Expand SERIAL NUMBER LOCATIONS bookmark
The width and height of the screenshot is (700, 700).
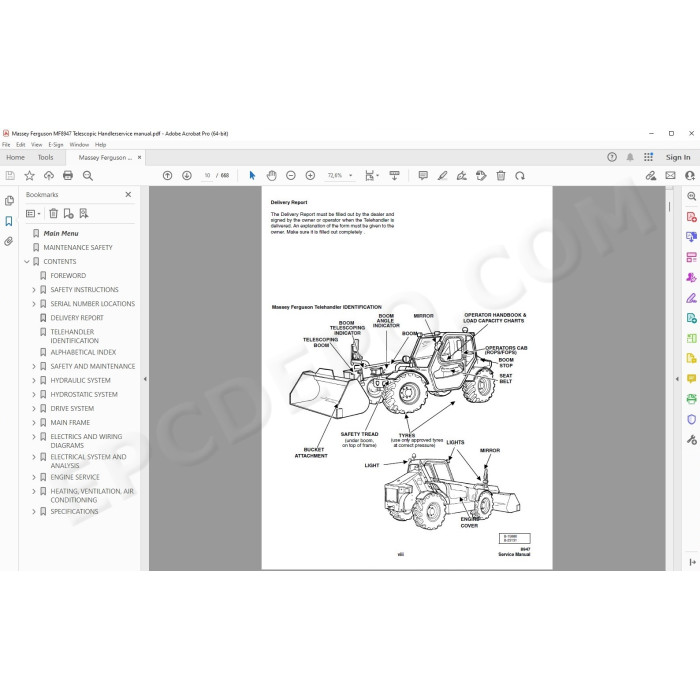(34, 304)
